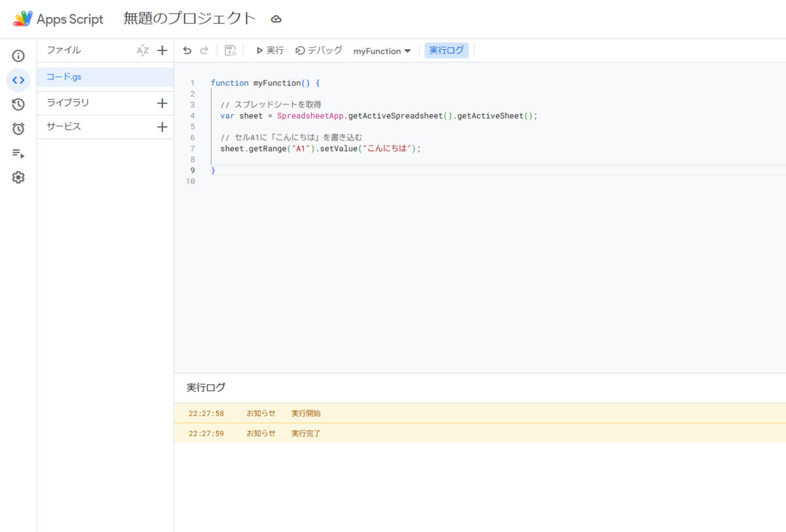Click the 22:27:59 timestamp
The width and height of the screenshot is (786, 532).
(x=206, y=433)
